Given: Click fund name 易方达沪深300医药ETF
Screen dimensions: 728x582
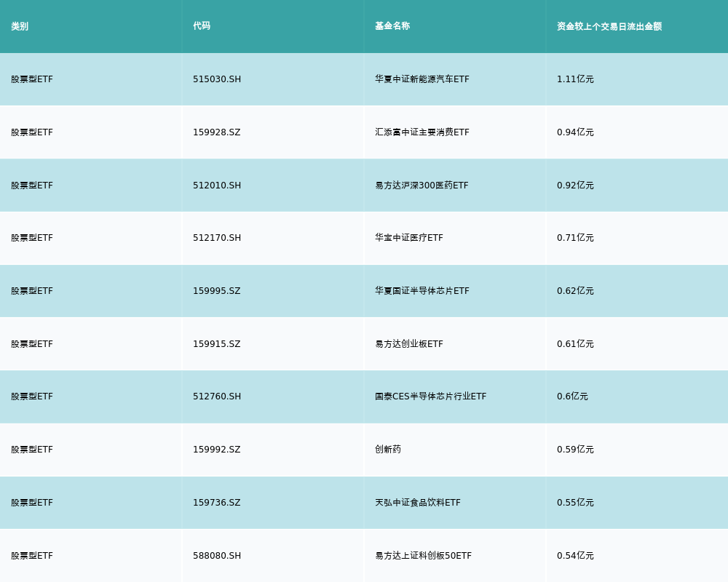Looking at the screenshot, I should [x=422, y=186].
